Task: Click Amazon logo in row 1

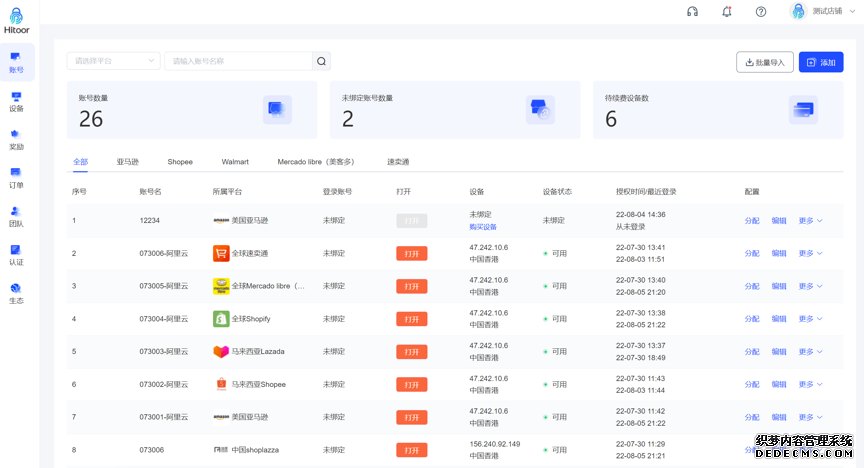Action: pyautogui.click(x=221, y=220)
